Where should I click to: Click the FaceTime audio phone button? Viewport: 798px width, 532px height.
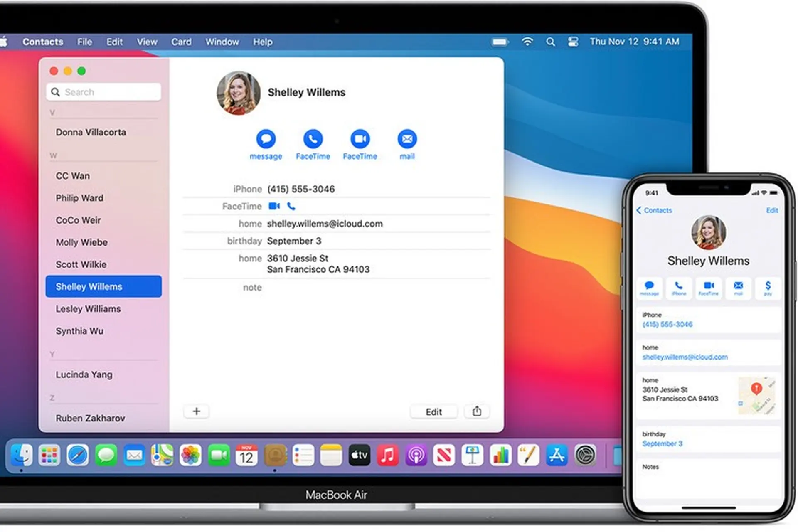[x=313, y=139]
